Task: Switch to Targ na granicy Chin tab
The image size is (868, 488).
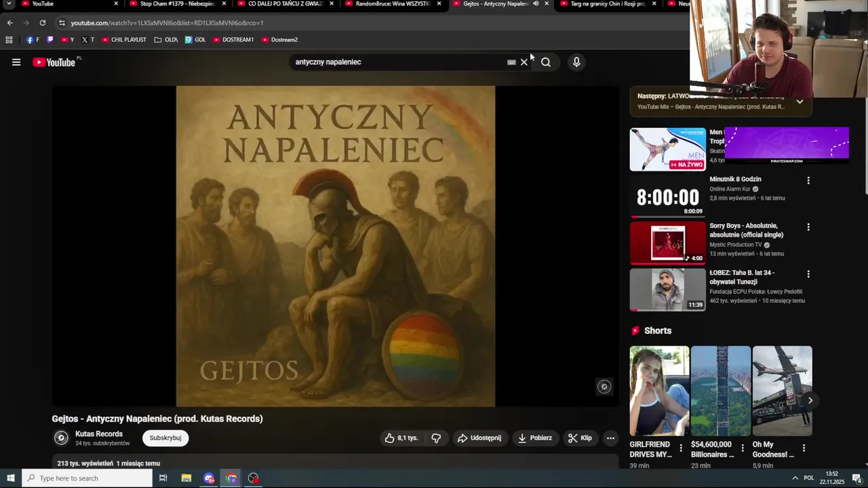Action: (607, 4)
